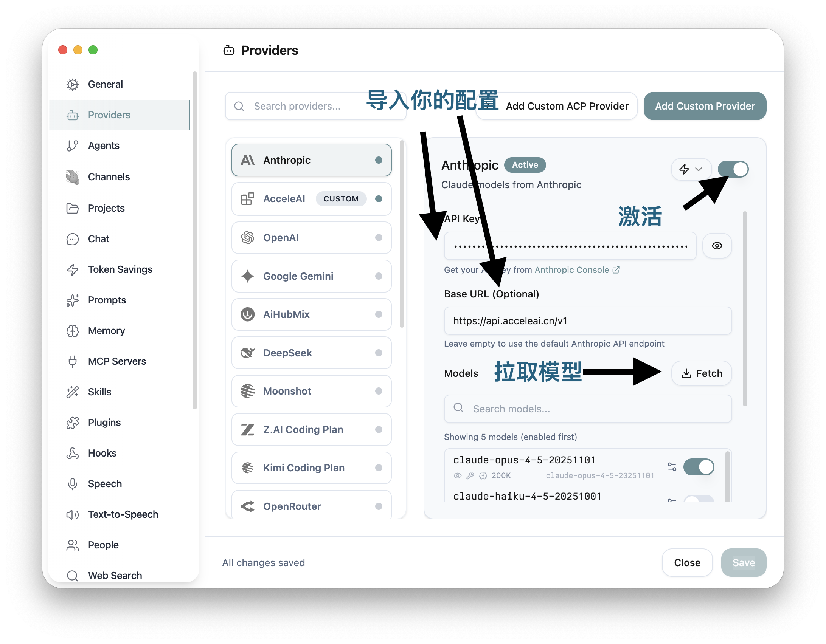Screen dimensions: 826x644
Task: Turn off the claude-opus-4-5-20251101 model
Action: click(699, 467)
